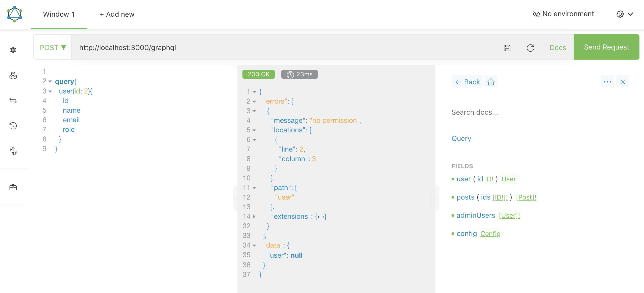
Task: Collapse the query block fold arrow
Action: (x=50, y=81)
